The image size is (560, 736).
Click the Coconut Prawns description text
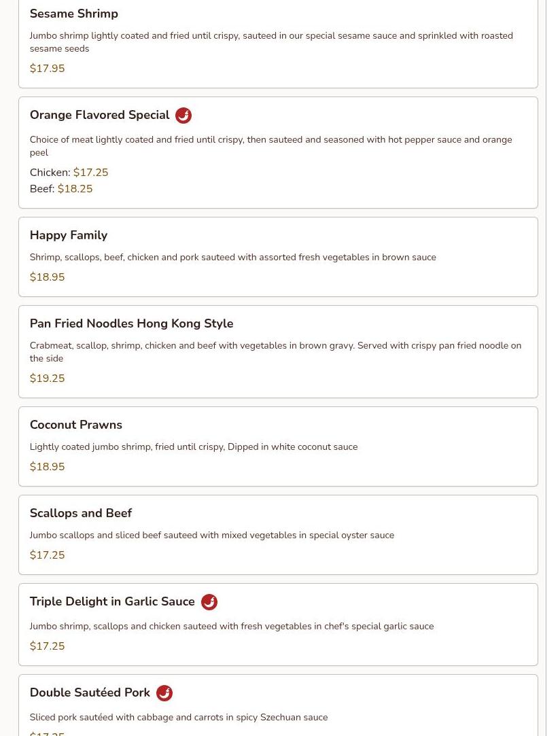click(194, 447)
